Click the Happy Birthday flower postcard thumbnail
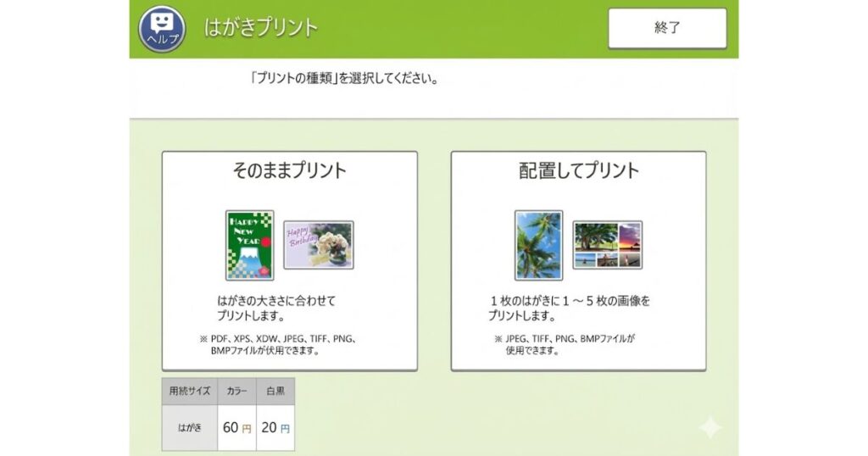 [318, 245]
